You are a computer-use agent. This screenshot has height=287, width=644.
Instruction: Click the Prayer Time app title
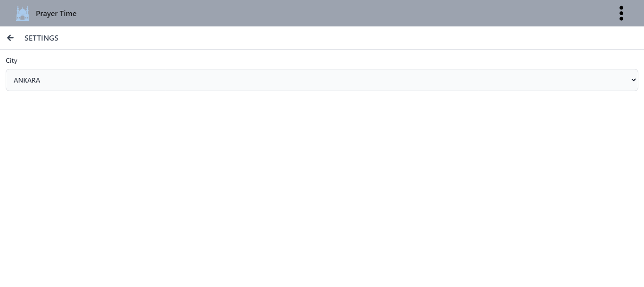(56, 14)
